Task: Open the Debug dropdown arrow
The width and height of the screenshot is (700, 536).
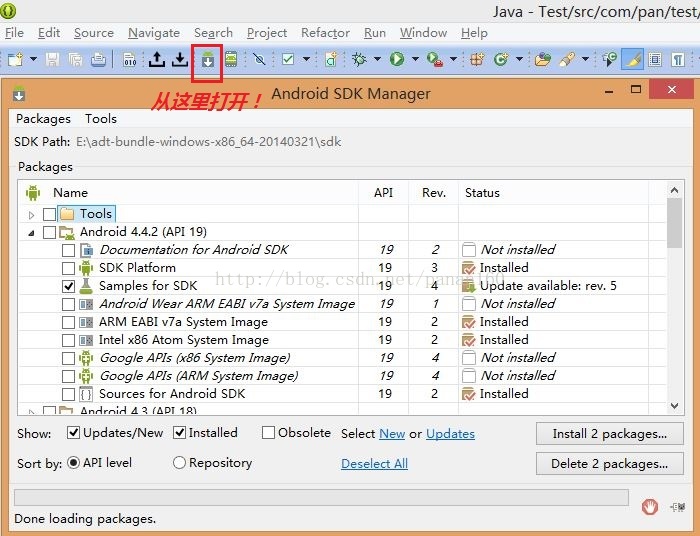Action: pyautogui.click(x=377, y=59)
